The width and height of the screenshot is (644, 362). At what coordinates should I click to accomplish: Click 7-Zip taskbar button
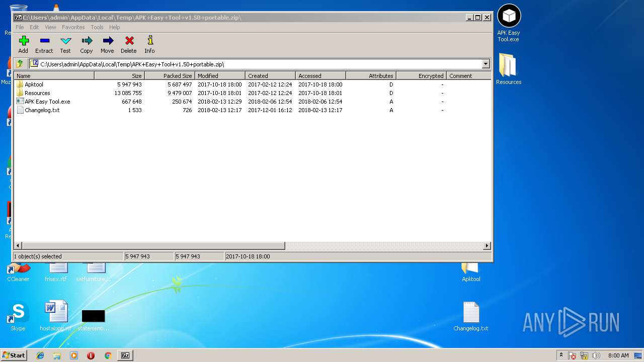[125, 355]
